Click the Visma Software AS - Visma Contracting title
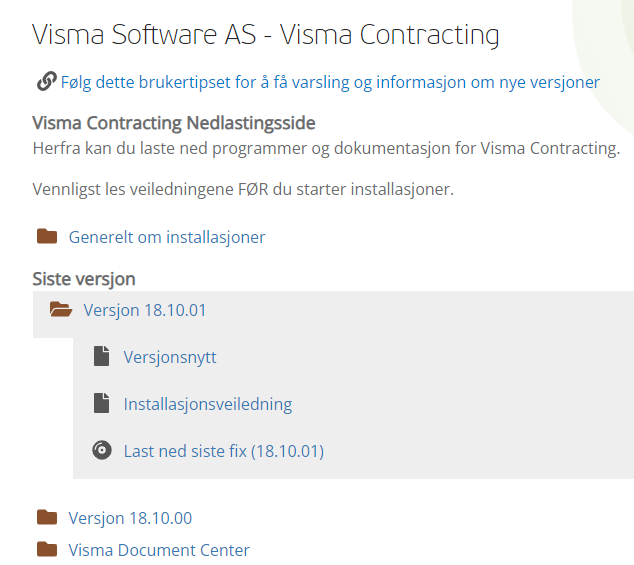634x565 pixels. (x=266, y=35)
